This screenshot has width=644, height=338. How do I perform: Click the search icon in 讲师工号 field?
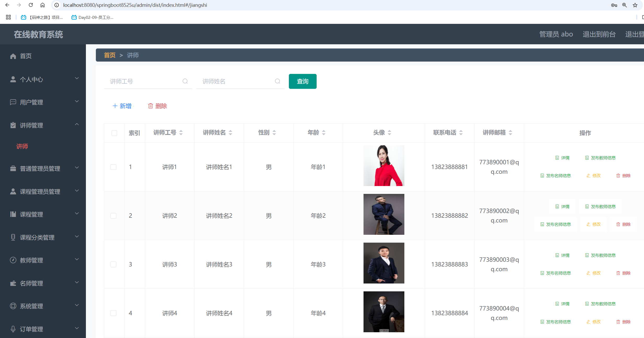185,81
